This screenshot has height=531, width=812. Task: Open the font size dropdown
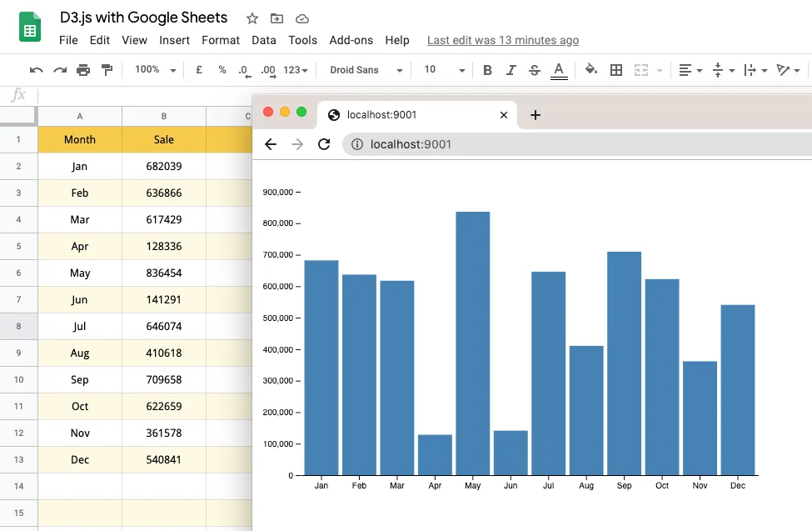(441, 70)
